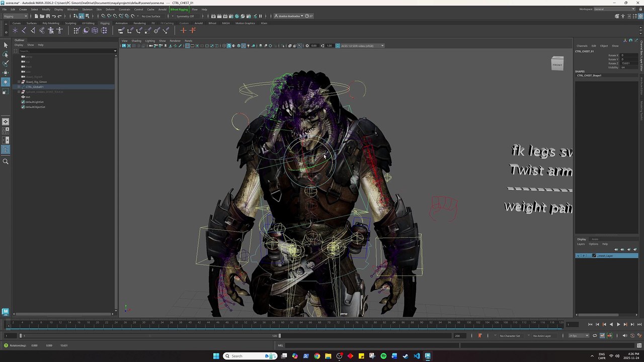Click the taskbar Search box
Image resolution: width=644 pixels, height=362 pixels.
tap(251, 356)
